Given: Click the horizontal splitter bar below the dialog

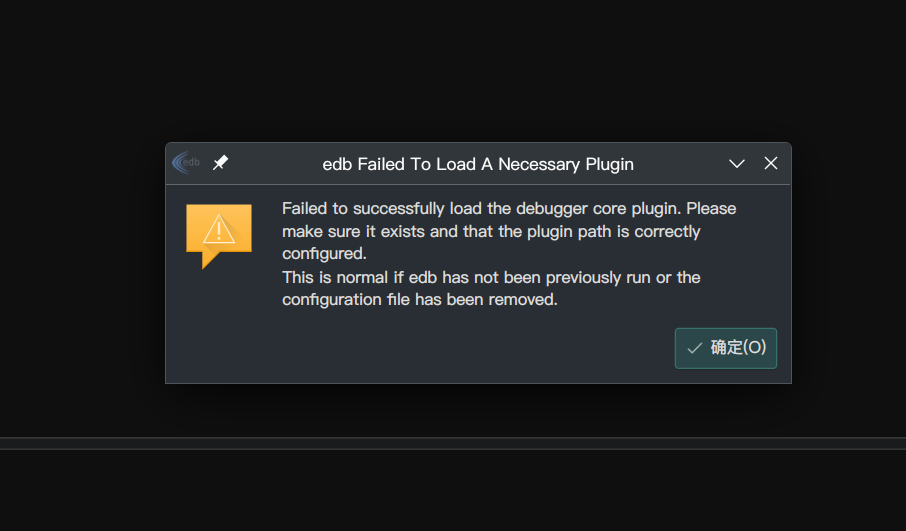Looking at the screenshot, I should tap(453, 443).
